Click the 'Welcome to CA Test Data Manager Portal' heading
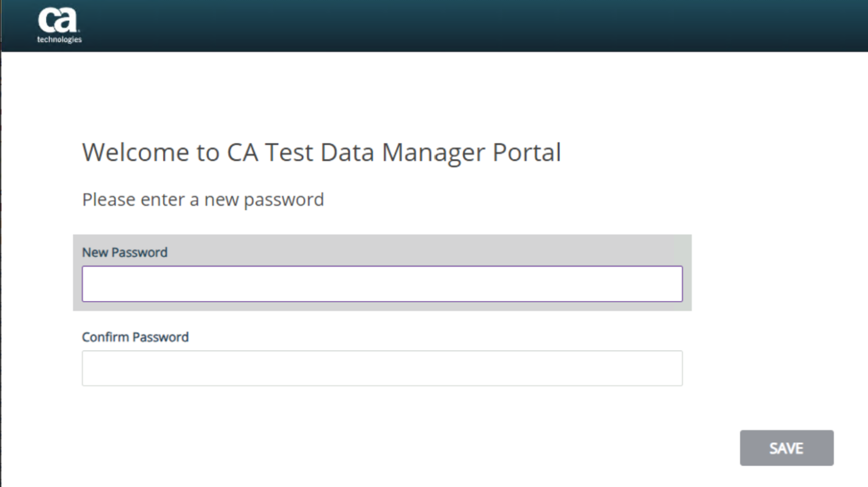 click(x=322, y=152)
